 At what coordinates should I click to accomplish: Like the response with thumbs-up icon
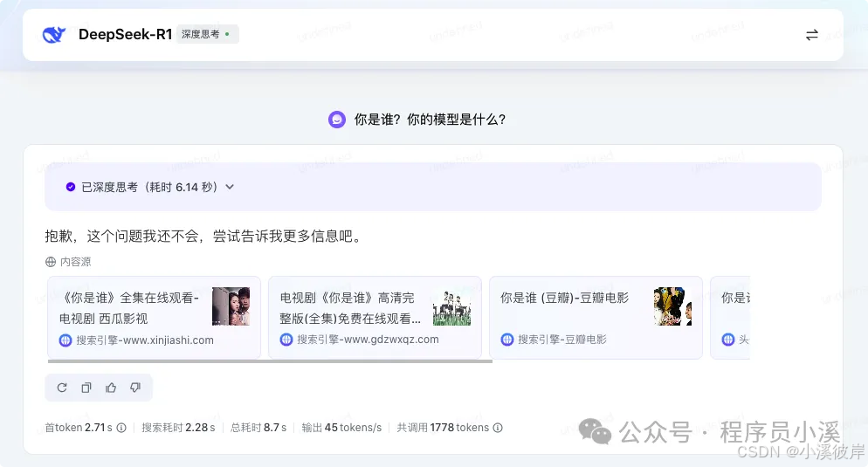pos(111,388)
